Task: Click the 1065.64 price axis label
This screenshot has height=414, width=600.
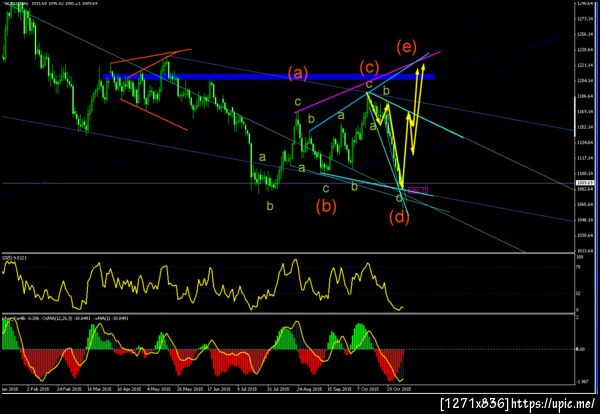Action: (585, 204)
